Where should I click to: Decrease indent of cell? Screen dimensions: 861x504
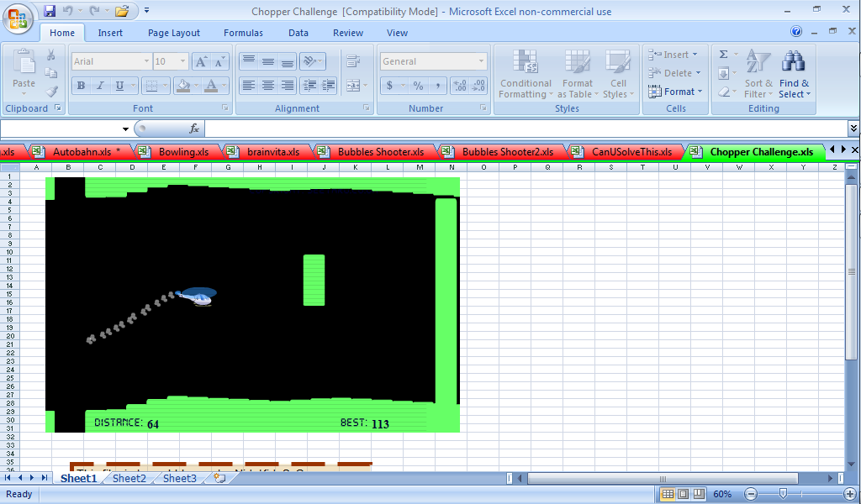pos(309,86)
